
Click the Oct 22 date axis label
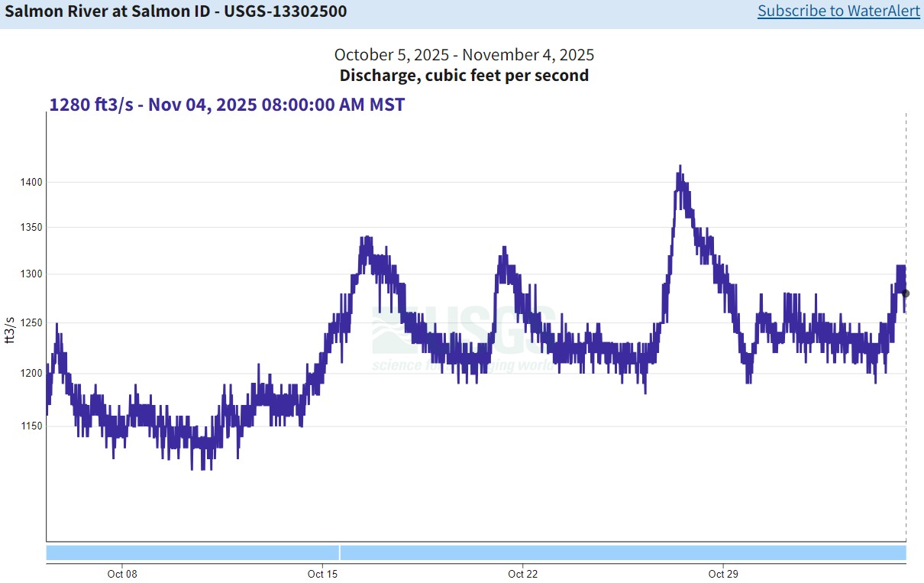[523, 574]
